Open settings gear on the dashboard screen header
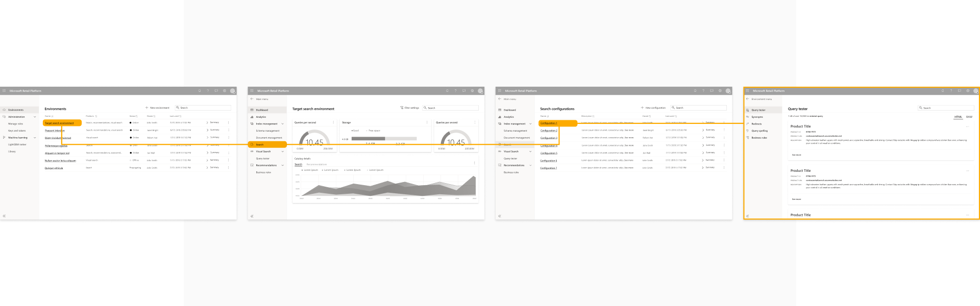The height and width of the screenshot is (306, 980). tap(472, 91)
